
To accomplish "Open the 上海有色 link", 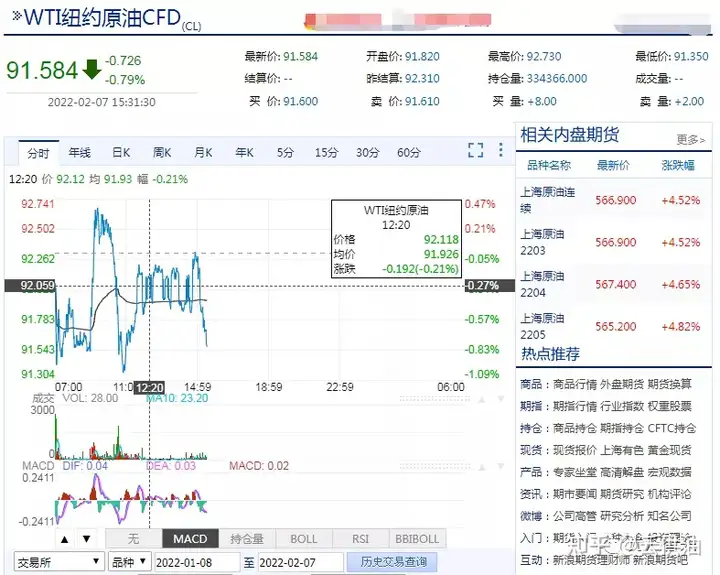I will 622,450.
